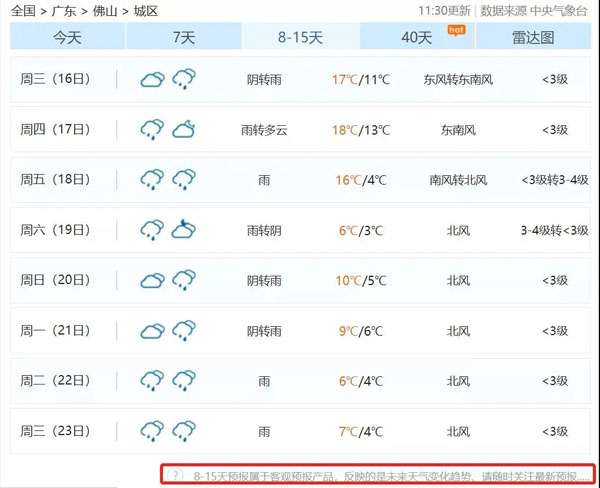Click the overcast icon for 周日 (20日)
Image resolution: width=600 pixels, height=488 pixels.
coord(152,281)
